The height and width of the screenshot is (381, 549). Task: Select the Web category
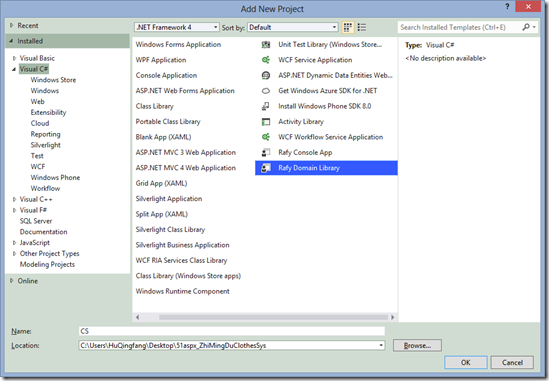tap(37, 102)
